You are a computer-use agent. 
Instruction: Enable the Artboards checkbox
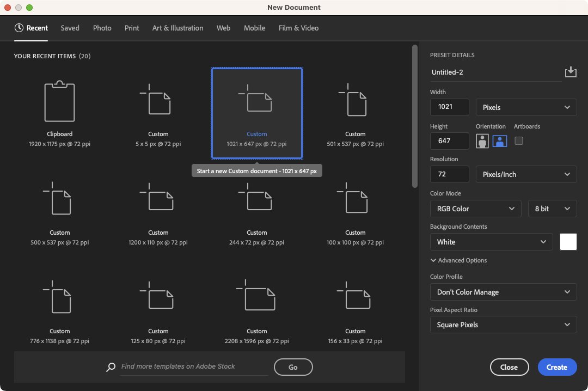pyautogui.click(x=519, y=140)
